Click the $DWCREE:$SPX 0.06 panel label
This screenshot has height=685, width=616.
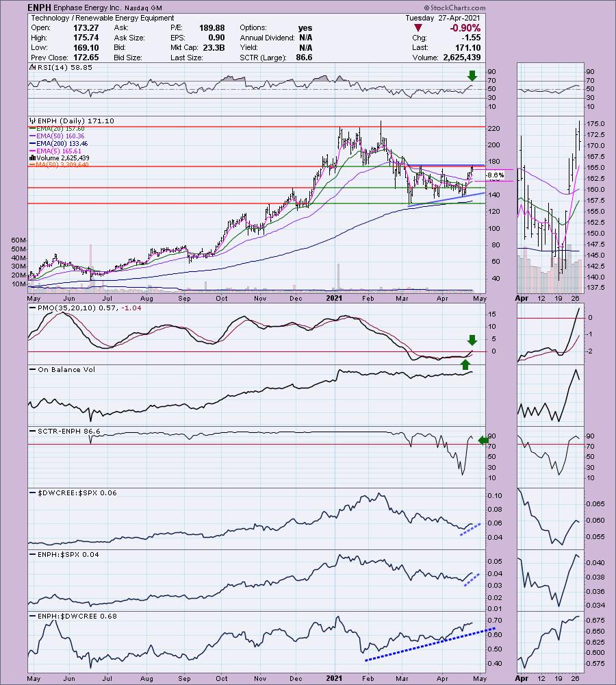pos(77,493)
